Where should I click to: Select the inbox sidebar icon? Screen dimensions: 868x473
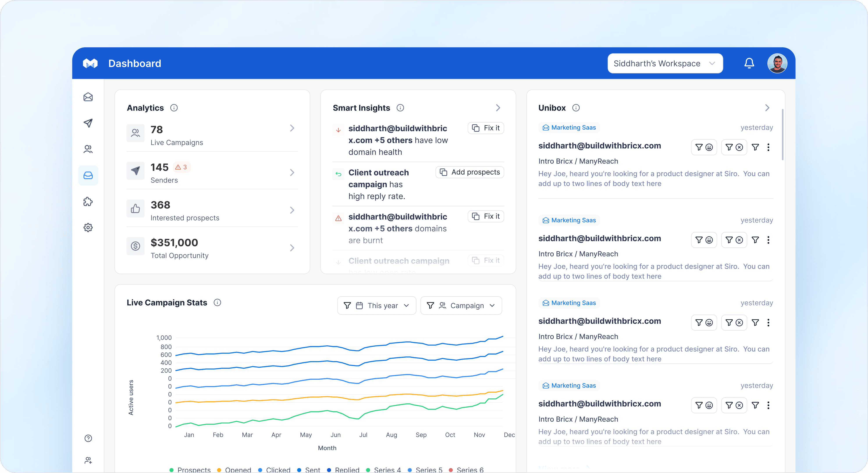[88, 175]
